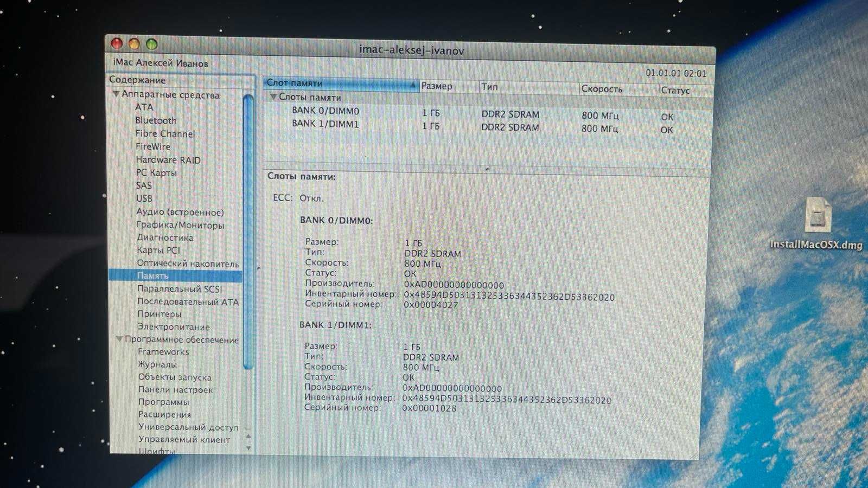Select the highlighted Память item
Image resolution: width=868 pixels, height=488 pixels.
175,275
